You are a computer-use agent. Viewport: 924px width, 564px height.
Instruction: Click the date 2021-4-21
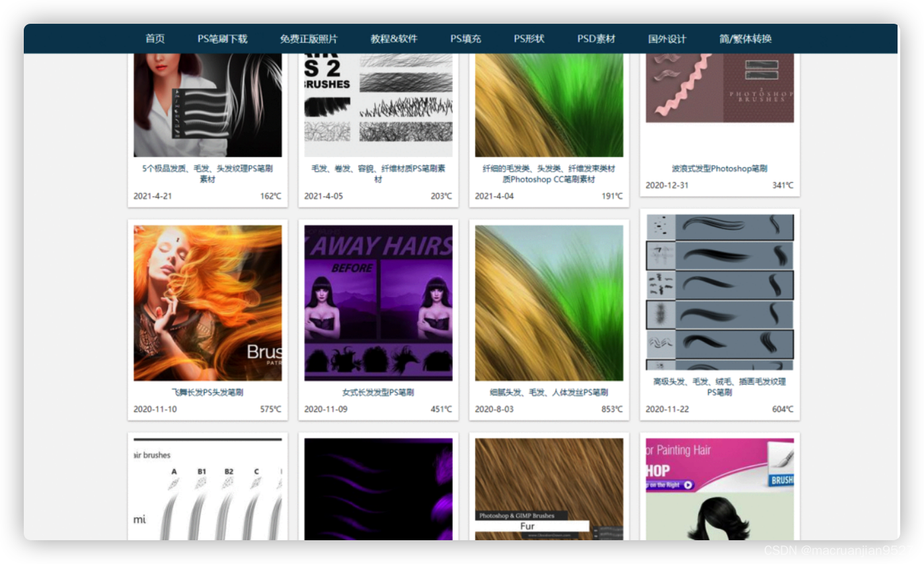coord(152,196)
